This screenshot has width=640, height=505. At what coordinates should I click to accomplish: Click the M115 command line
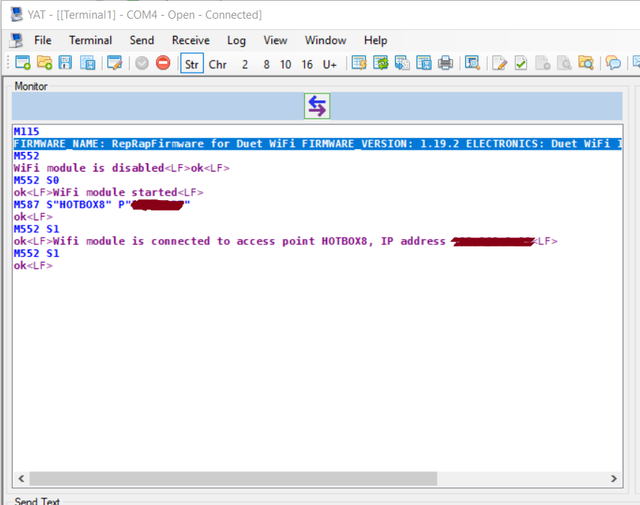27,131
